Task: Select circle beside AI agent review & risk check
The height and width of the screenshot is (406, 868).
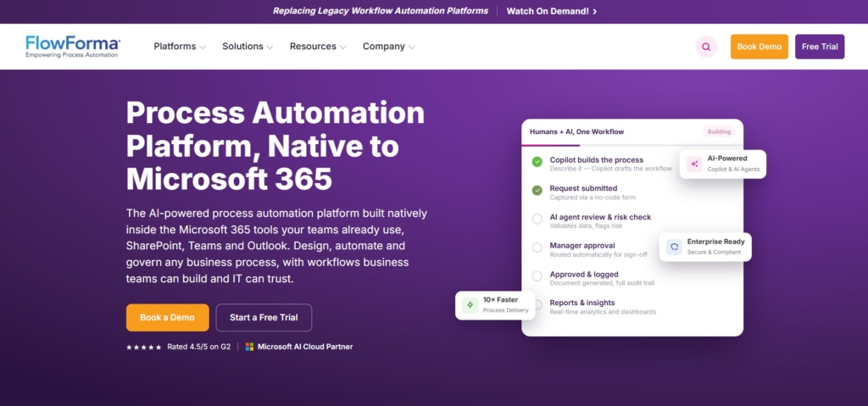Action: 537,220
